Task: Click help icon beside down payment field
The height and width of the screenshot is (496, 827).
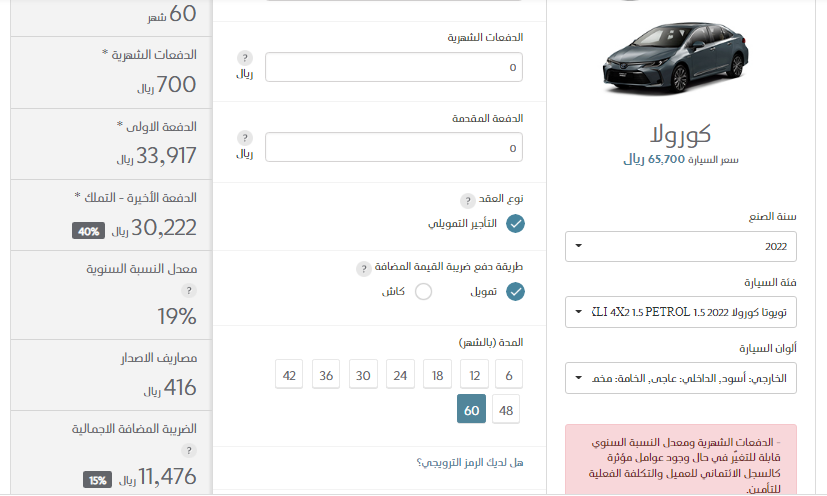Action: 244,138
